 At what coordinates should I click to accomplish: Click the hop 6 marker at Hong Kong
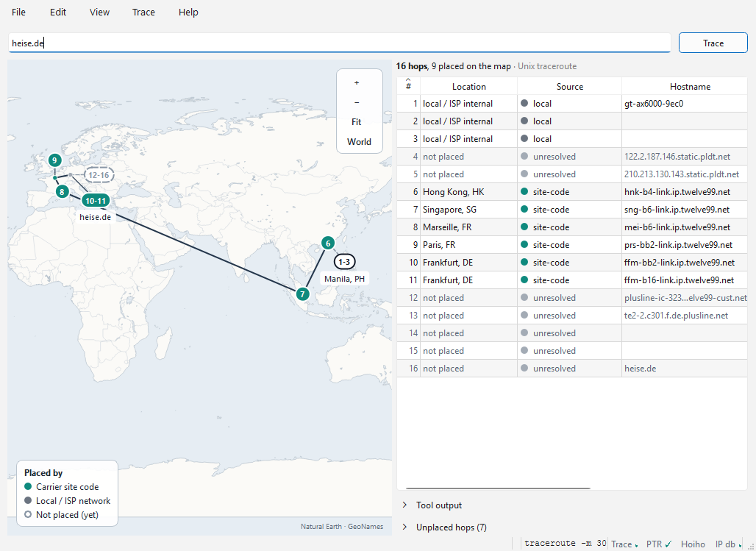(x=328, y=243)
